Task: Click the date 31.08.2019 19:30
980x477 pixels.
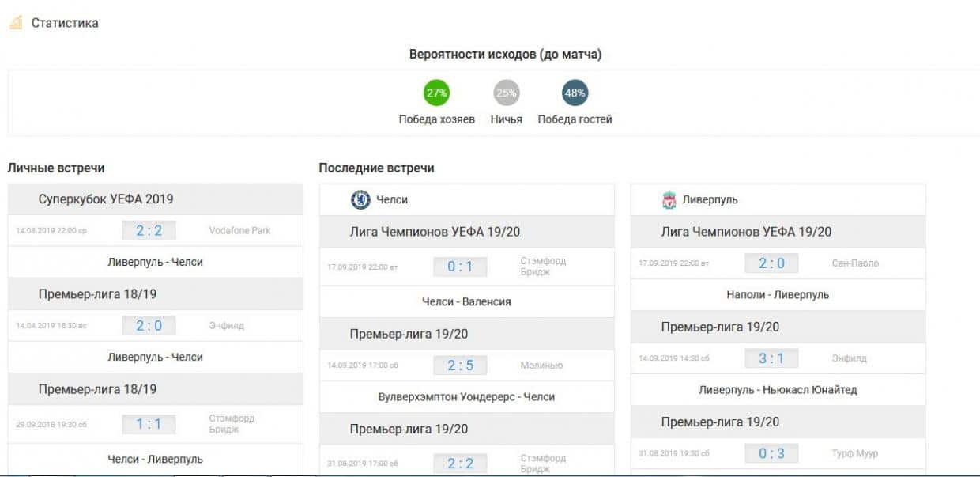Action: pyautogui.click(x=674, y=453)
